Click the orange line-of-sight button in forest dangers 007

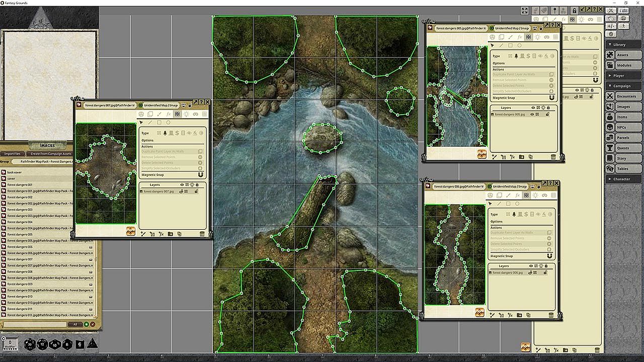[130, 231]
